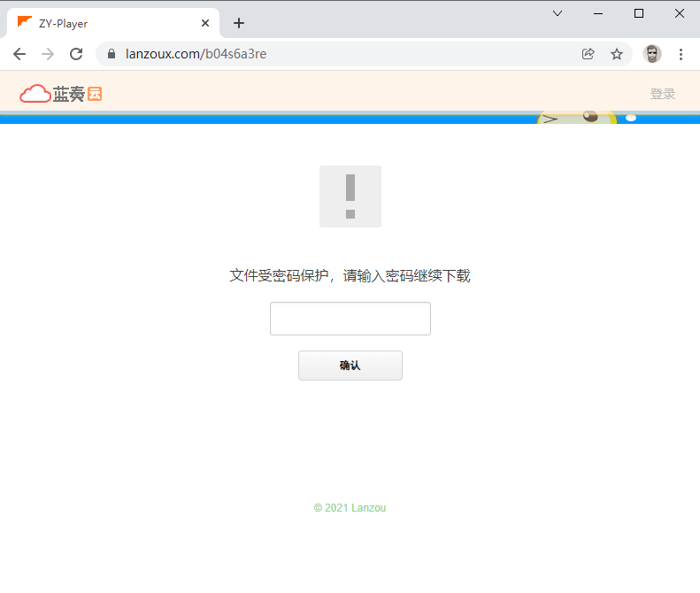Click the lanzoux.com address bar URL

tap(196, 54)
